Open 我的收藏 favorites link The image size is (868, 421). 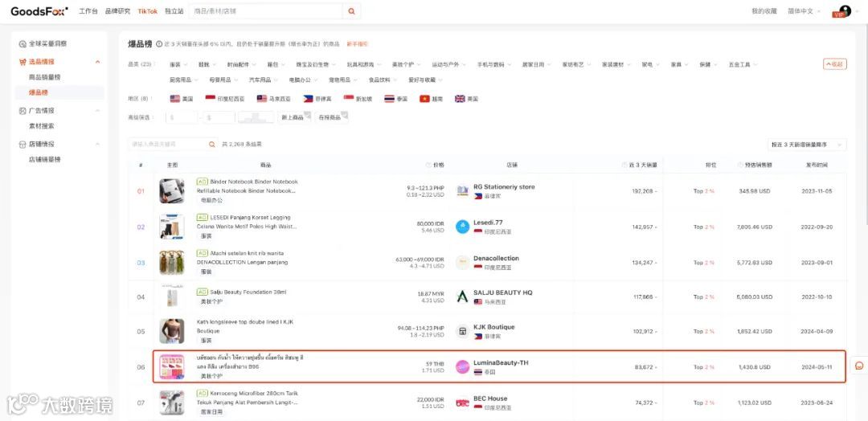[764, 11]
